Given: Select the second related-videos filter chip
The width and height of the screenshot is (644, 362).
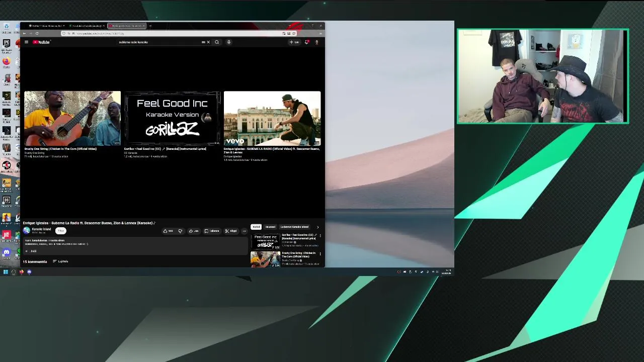Looking at the screenshot, I should (271, 227).
